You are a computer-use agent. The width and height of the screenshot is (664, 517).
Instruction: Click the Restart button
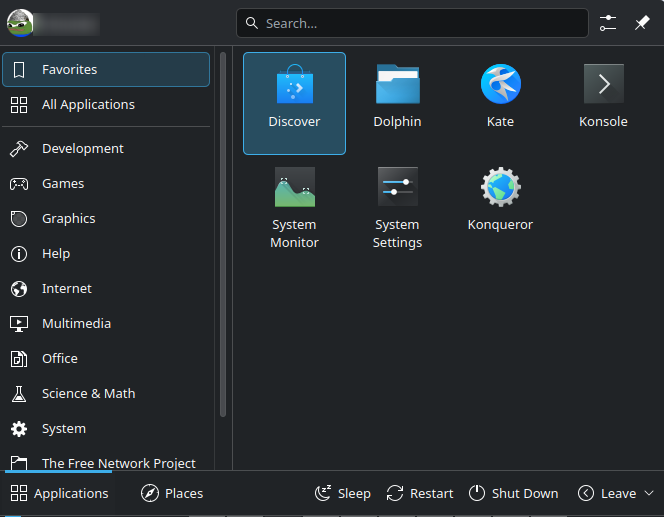click(420, 493)
